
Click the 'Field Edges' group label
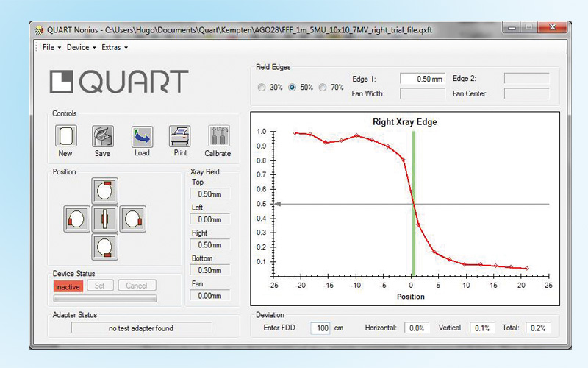tap(273, 67)
